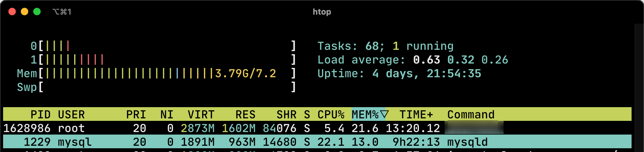Click the PID column header
644x152 pixels.
[40, 115]
